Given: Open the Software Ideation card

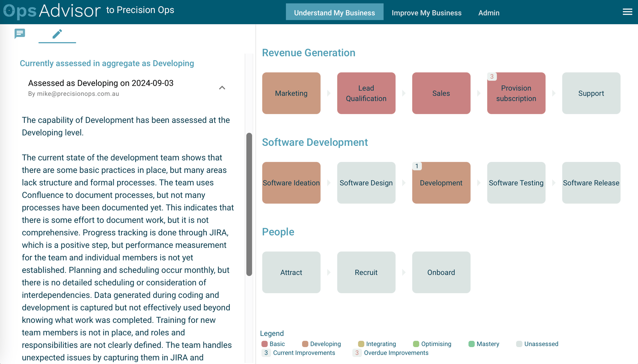Looking at the screenshot, I should (291, 183).
